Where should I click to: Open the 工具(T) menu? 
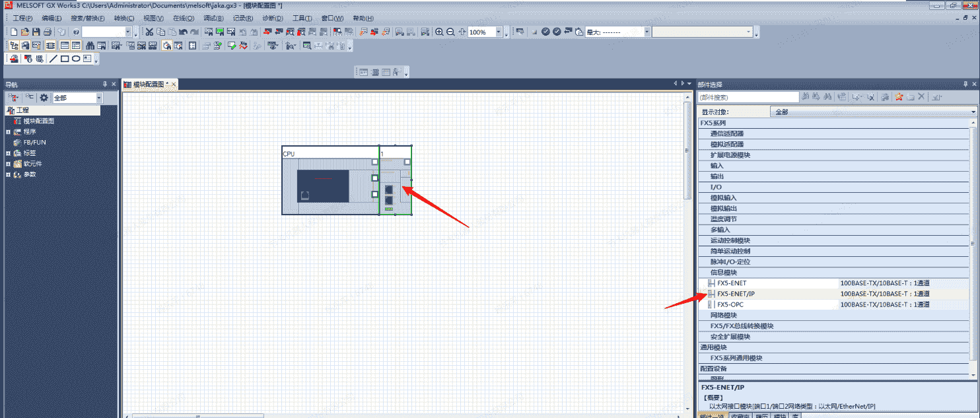pyautogui.click(x=302, y=18)
